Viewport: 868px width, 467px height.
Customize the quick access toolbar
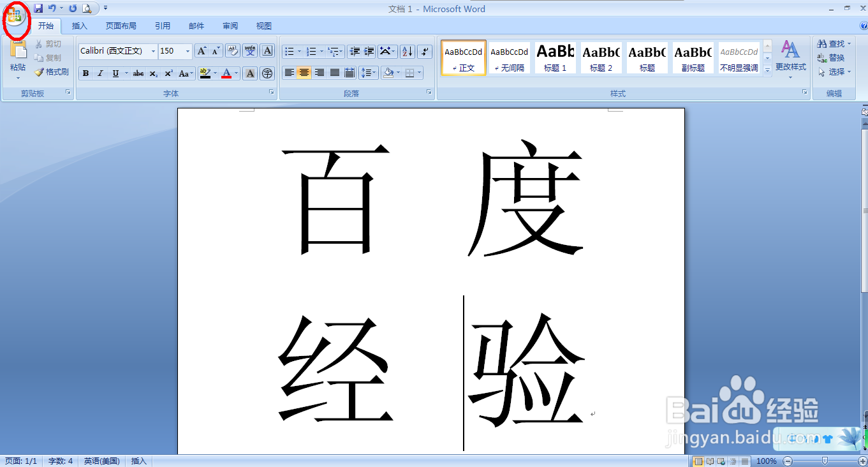click(x=105, y=8)
